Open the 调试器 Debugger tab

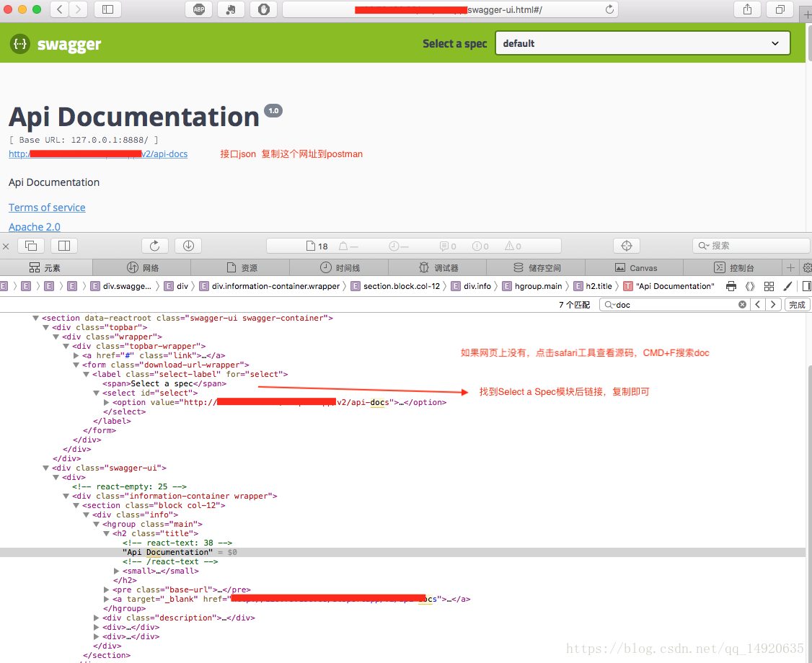[x=437, y=267]
